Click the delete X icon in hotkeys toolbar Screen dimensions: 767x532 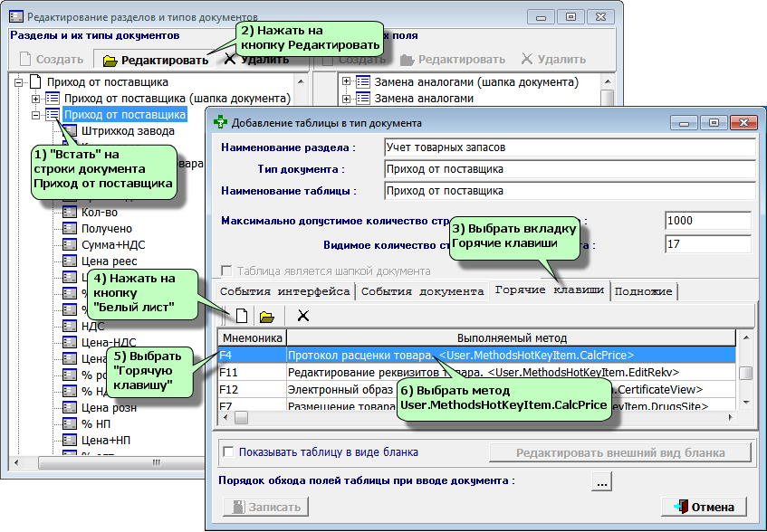pos(303,316)
